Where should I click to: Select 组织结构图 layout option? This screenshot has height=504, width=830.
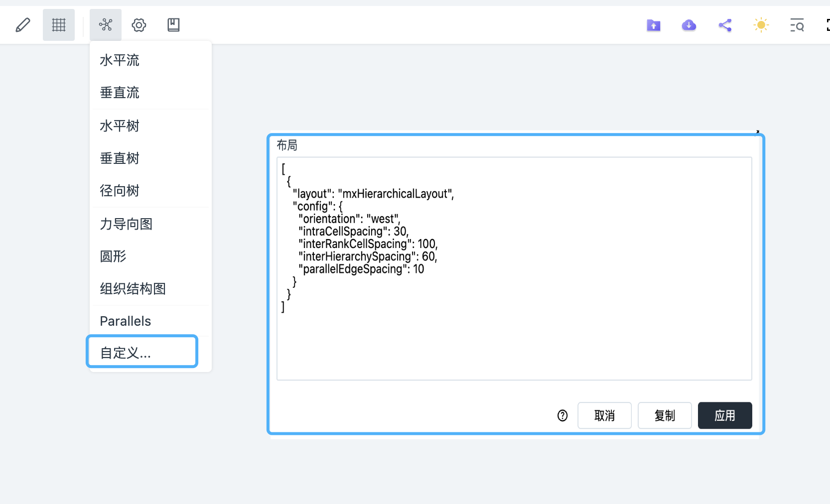coord(133,289)
